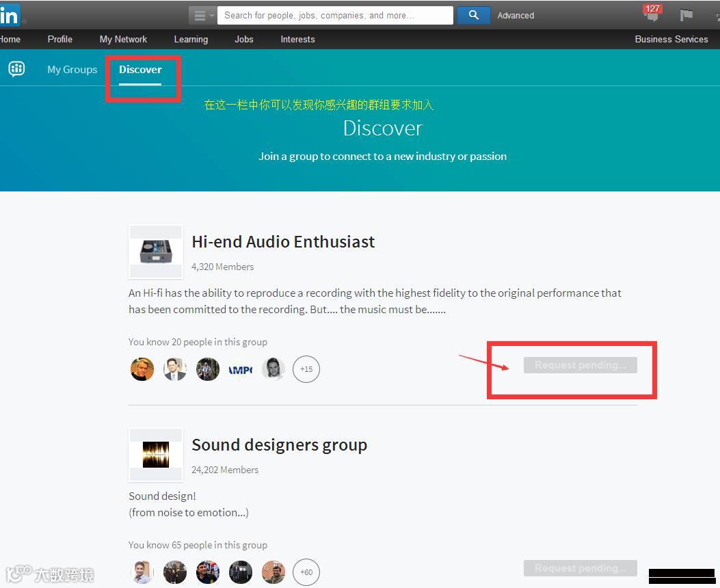Open Sound designers group logo thumbnail
The height and width of the screenshot is (588, 720).
tap(156, 455)
